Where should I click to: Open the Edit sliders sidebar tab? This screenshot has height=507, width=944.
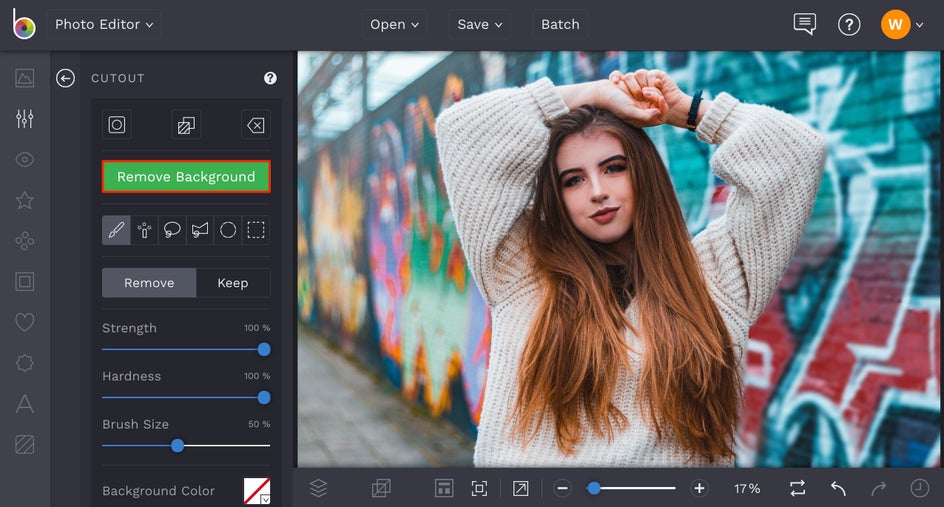tap(25, 119)
